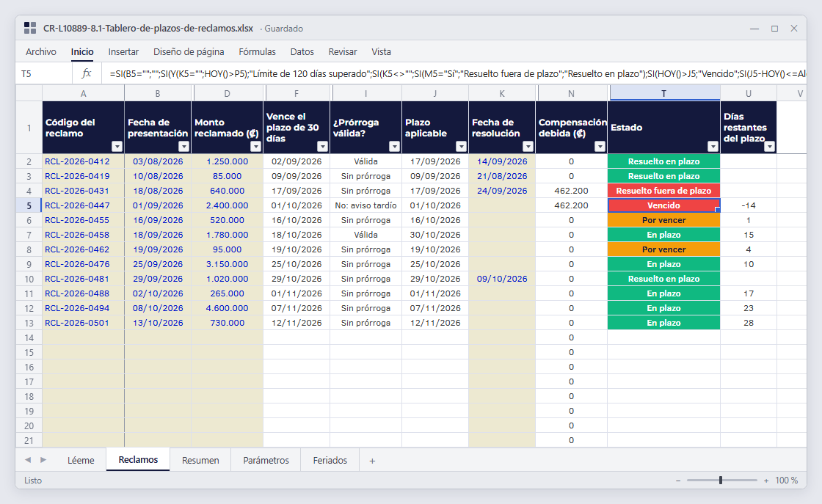Click the Por vencer cell for RCL-2026-0462
This screenshot has height=504, width=822.
pyautogui.click(x=663, y=249)
